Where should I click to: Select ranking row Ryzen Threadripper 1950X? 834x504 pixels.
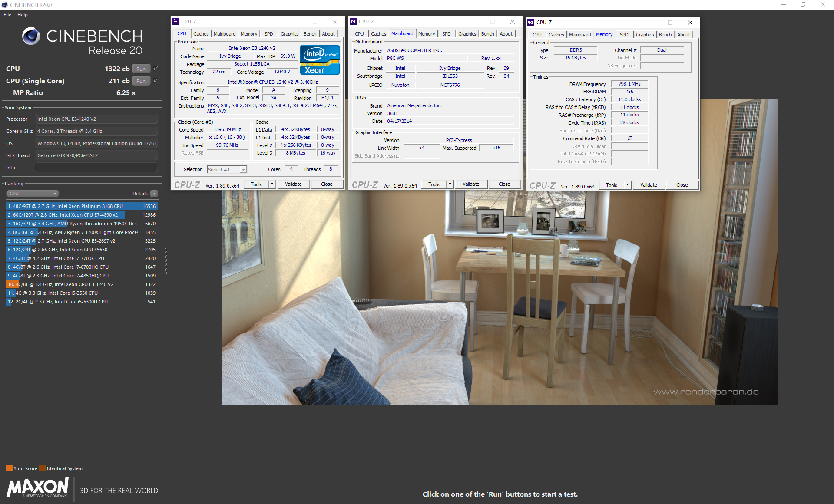coord(82,224)
